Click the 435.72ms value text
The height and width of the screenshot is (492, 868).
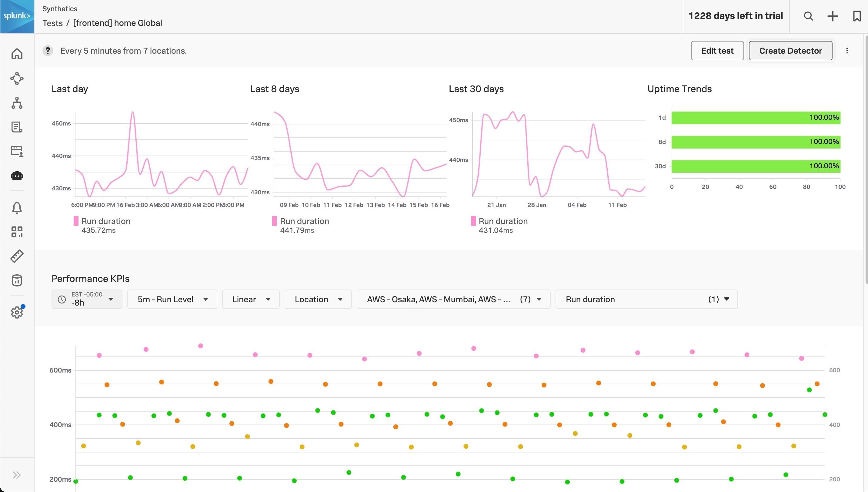[98, 230]
